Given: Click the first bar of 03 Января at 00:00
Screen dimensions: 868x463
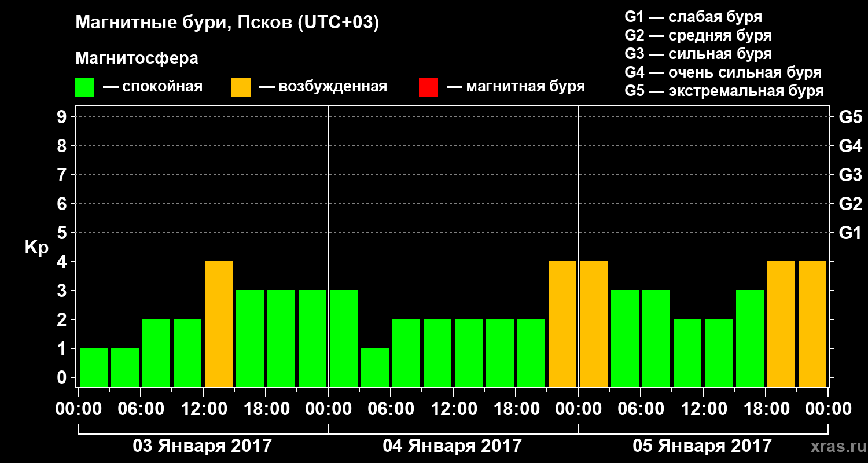Looking at the screenshot, I should pyautogui.click(x=94, y=367).
